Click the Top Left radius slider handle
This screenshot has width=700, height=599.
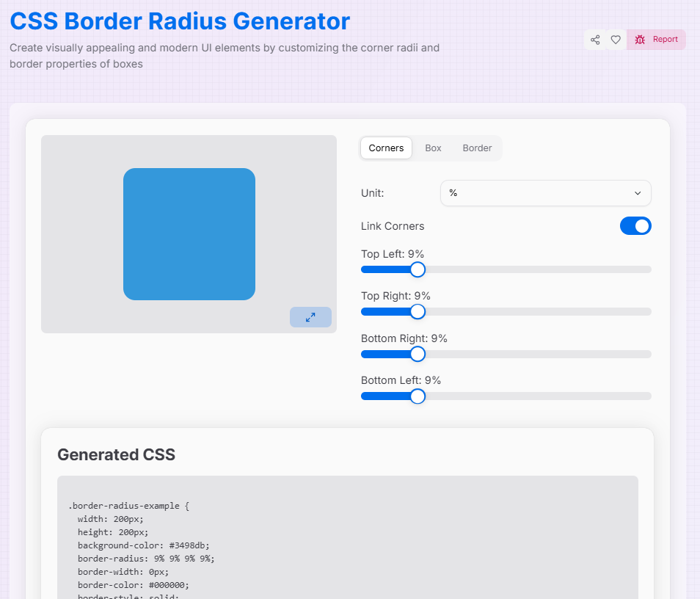point(418,269)
